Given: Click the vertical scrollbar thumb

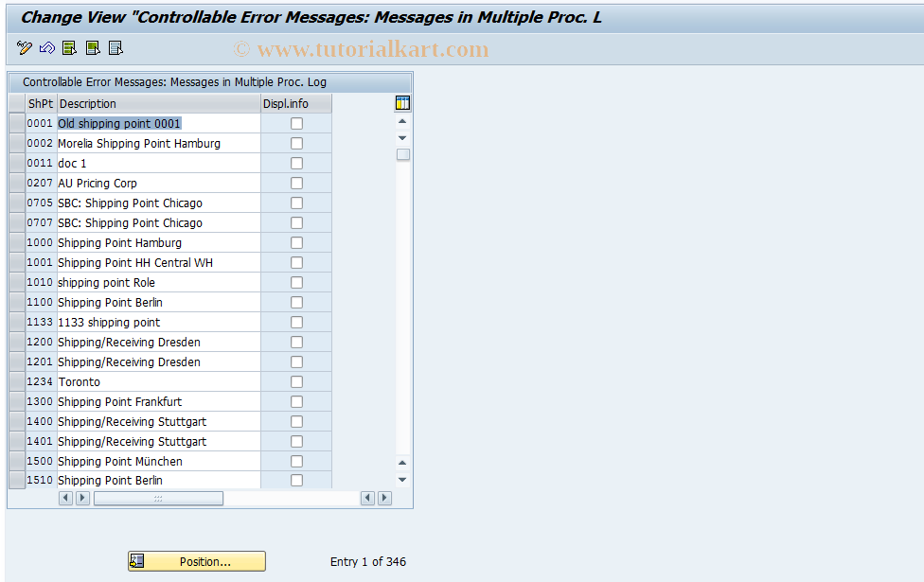Looking at the screenshot, I should tap(403, 154).
